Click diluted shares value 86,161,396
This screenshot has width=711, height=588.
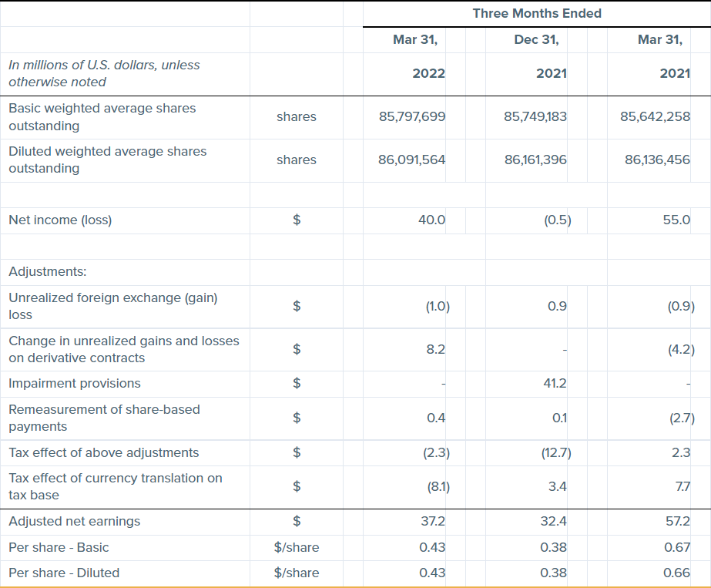[535, 160]
